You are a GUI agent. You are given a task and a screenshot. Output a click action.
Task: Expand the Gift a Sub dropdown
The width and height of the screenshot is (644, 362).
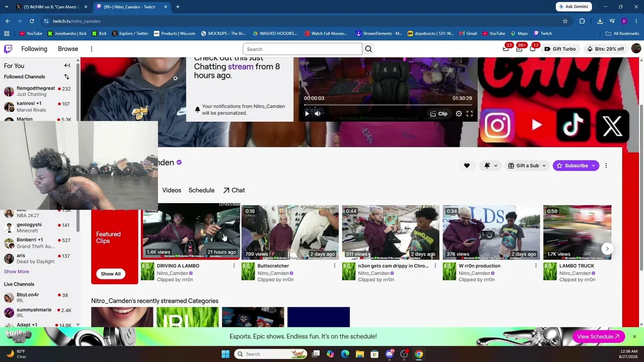click(x=527, y=165)
